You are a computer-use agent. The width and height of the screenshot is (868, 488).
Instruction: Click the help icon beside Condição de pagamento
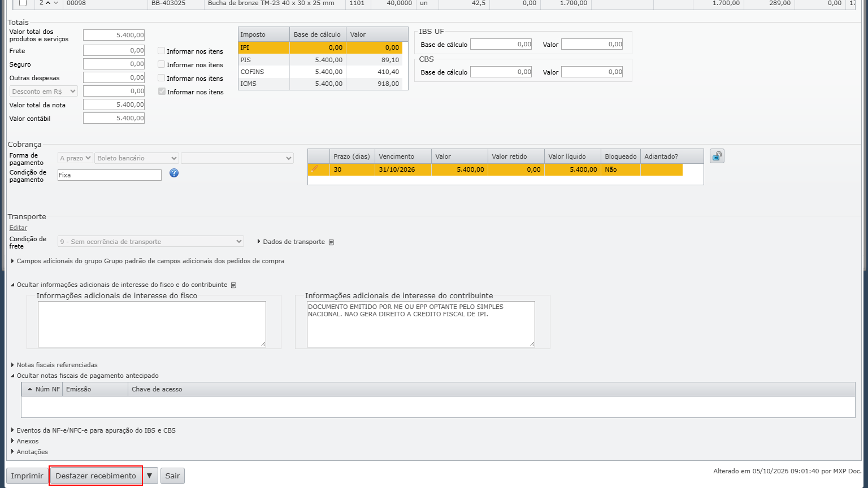pos(174,173)
